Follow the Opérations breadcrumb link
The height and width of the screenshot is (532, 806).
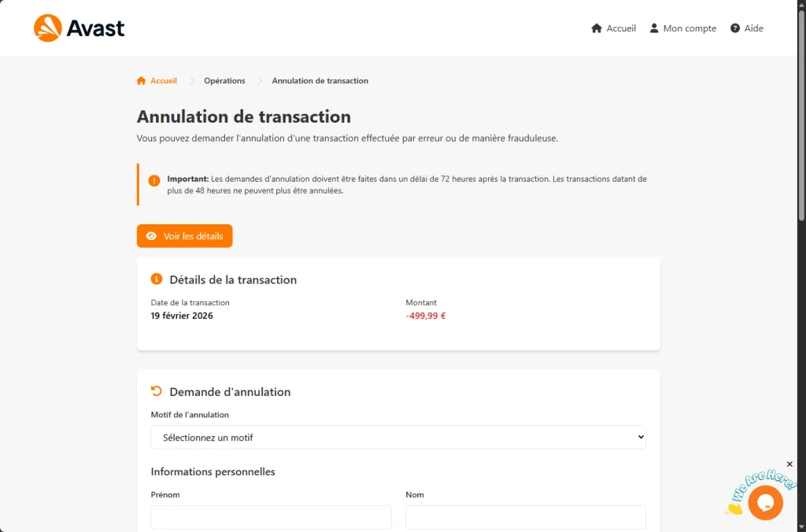[224, 80]
